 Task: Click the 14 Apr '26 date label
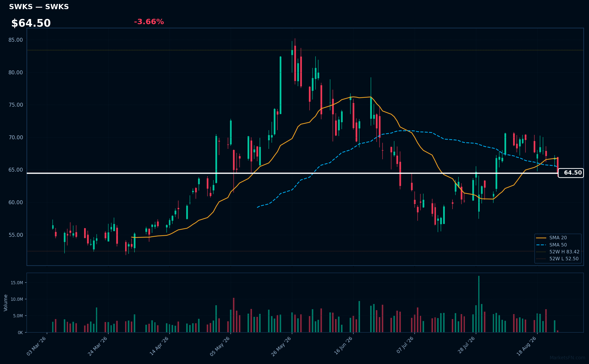[159, 346]
